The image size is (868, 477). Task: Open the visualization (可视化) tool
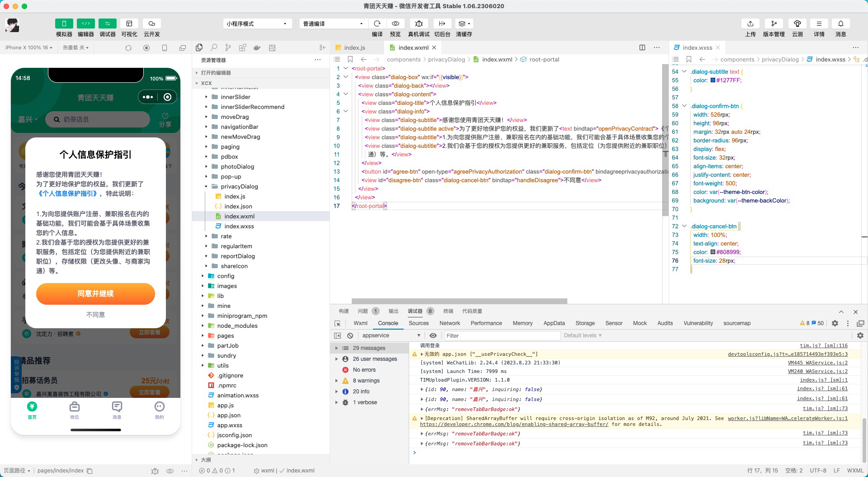click(x=129, y=24)
